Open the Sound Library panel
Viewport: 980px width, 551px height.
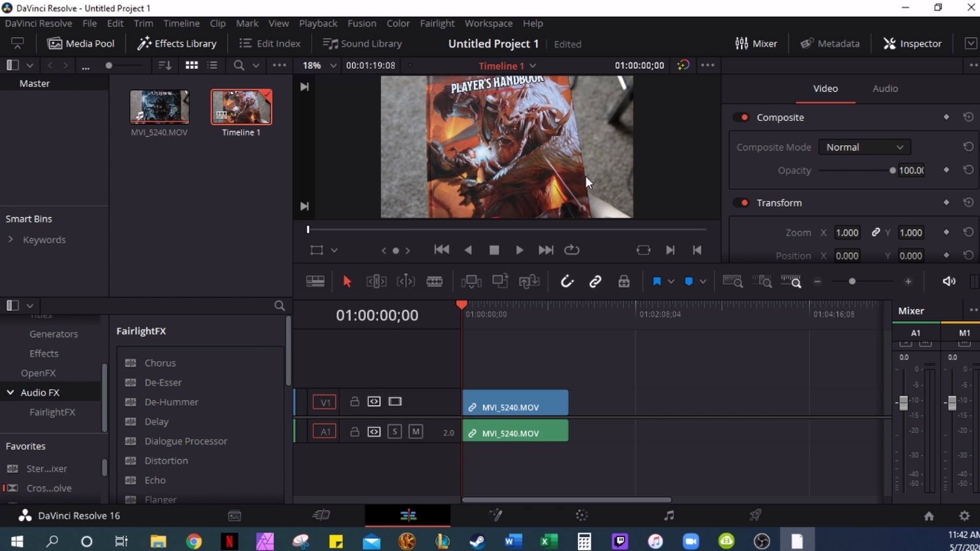[x=362, y=44]
